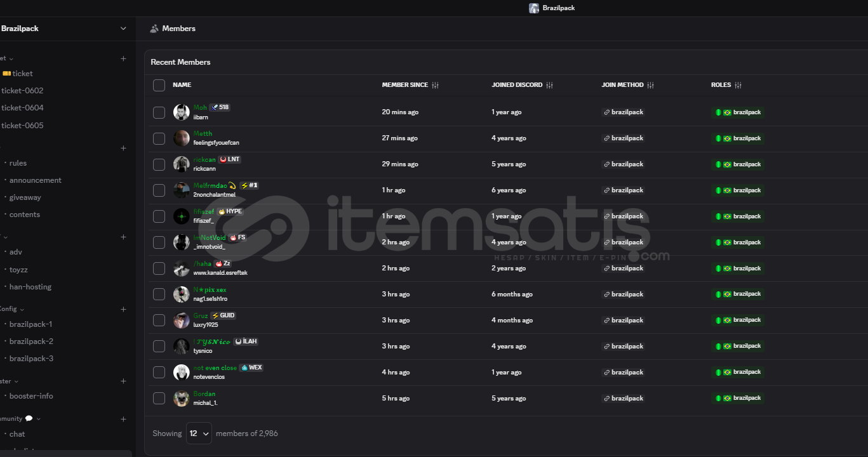
Task: Open the Joined Discord column filter icon
Action: pos(549,85)
